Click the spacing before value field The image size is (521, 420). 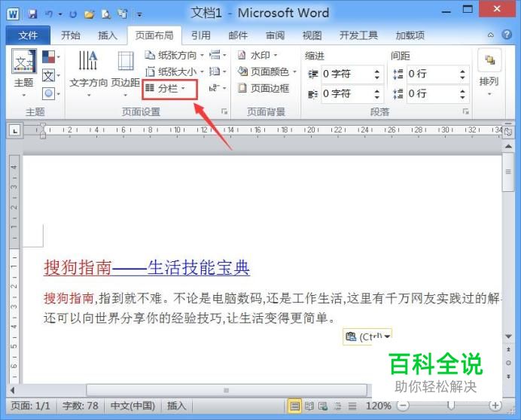click(x=432, y=74)
